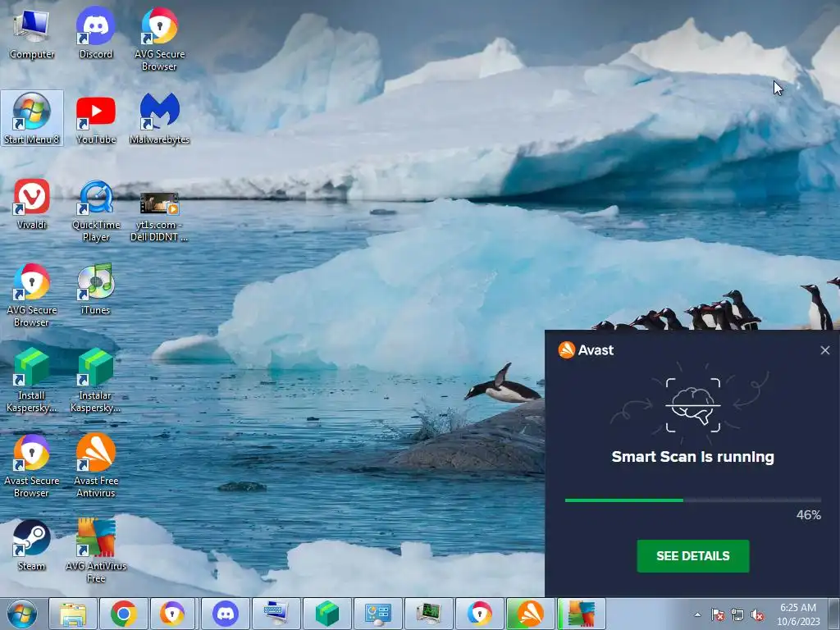Open the on-screen keyboard taskbar item
Viewport: 840px width, 630px height.
tap(276, 614)
